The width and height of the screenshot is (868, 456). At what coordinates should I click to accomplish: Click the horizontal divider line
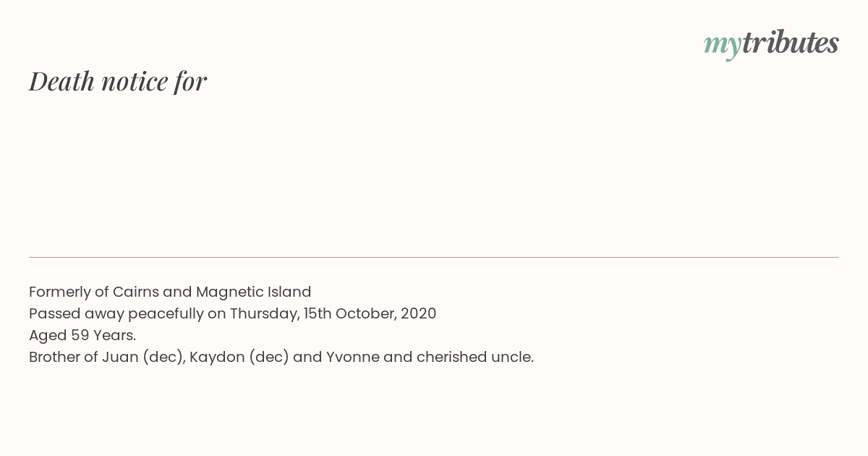(434, 257)
